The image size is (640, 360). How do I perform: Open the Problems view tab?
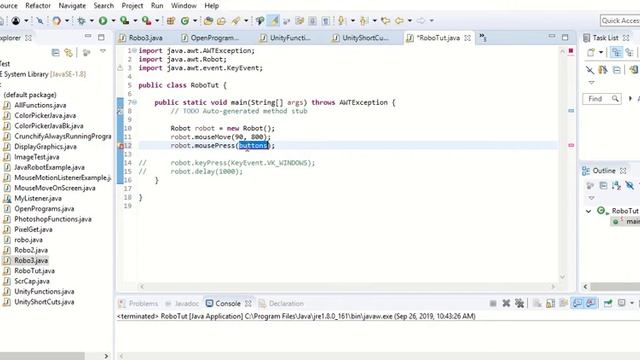[x=138, y=304]
